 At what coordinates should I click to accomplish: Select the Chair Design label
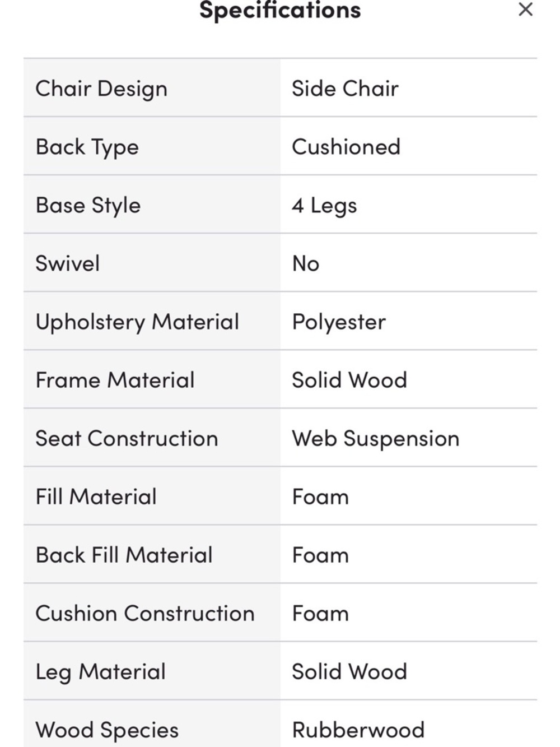click(x=101, y=89)
